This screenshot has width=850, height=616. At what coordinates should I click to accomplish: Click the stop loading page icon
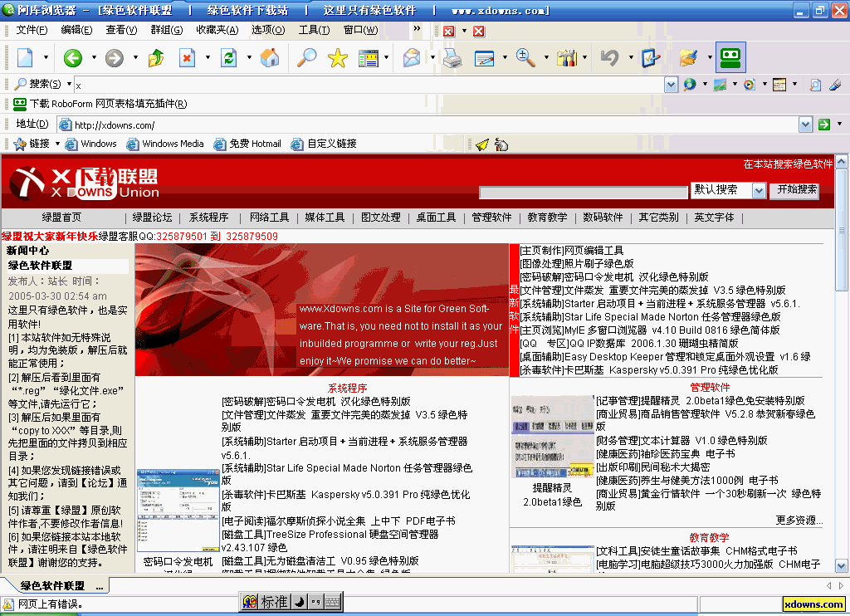point(187,57)
